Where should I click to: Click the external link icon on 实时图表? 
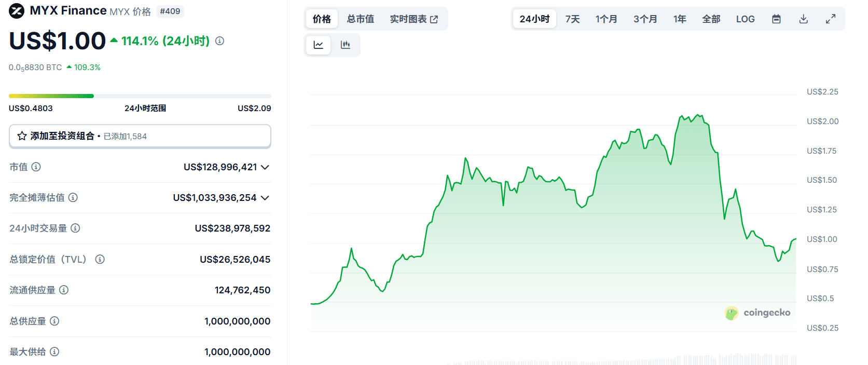click(x=434, y=19)
